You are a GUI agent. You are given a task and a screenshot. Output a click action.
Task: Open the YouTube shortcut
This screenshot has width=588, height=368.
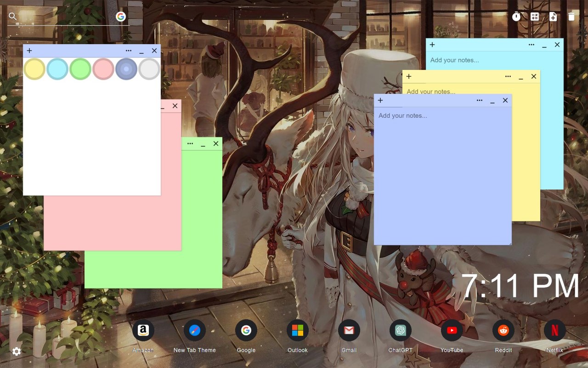coord(452,330)
